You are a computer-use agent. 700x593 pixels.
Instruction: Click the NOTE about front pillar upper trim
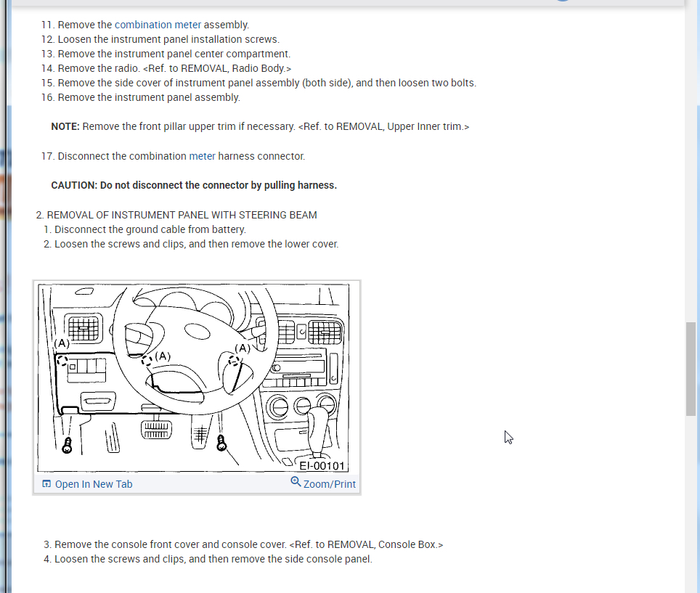[x=260, y=127]
